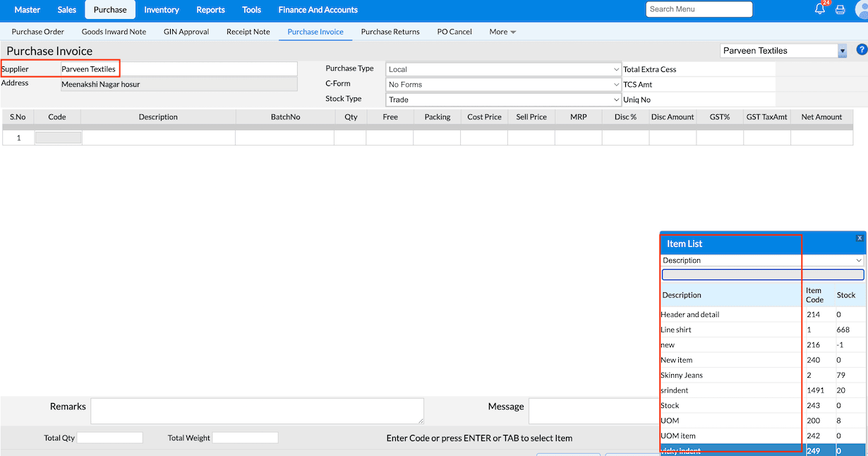Screen dimensions: 868x456
Task: Open Finance And Accounts menu
Action: (318, 10)
